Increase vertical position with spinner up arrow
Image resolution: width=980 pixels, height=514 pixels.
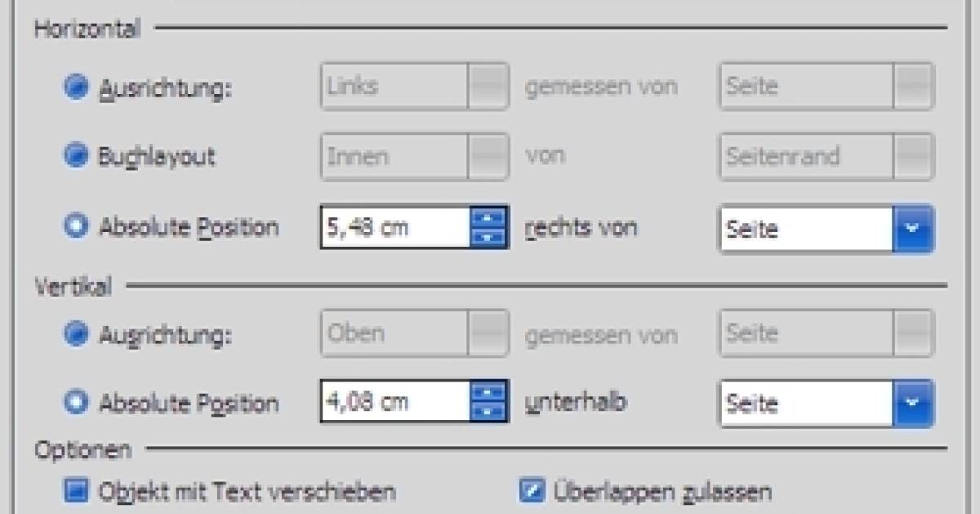(489, 393)
